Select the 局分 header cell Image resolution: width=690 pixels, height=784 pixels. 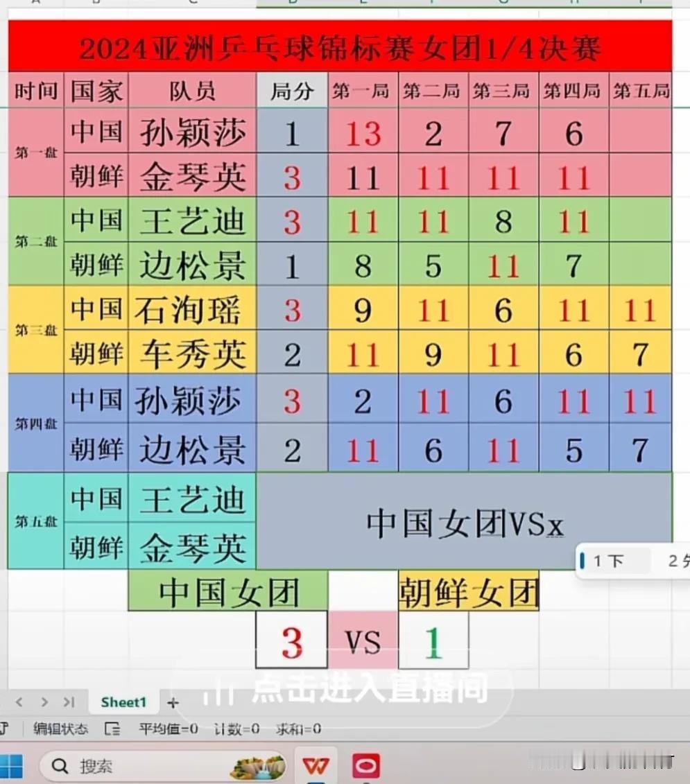292,91
